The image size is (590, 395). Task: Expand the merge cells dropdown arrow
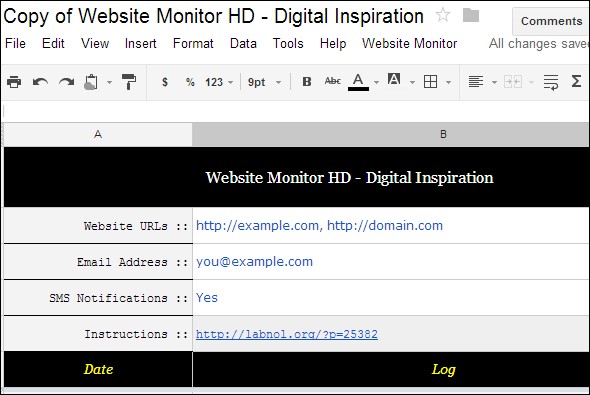(x=531, y=82)
